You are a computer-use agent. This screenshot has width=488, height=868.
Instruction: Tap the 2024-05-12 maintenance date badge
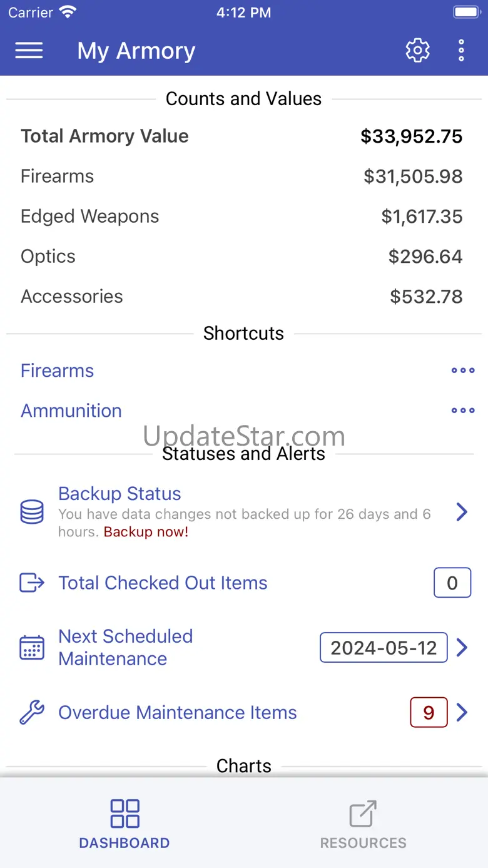point(384,647)
